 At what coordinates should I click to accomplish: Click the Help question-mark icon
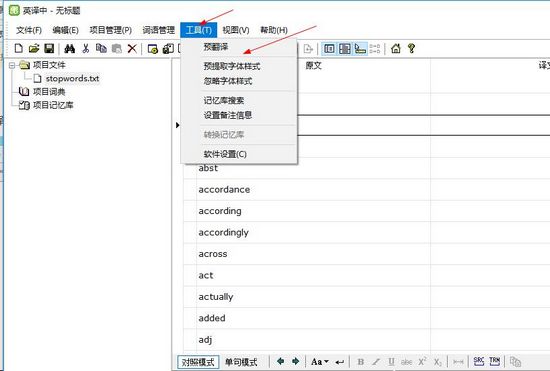pyautogui.click(x=411, y=48)
